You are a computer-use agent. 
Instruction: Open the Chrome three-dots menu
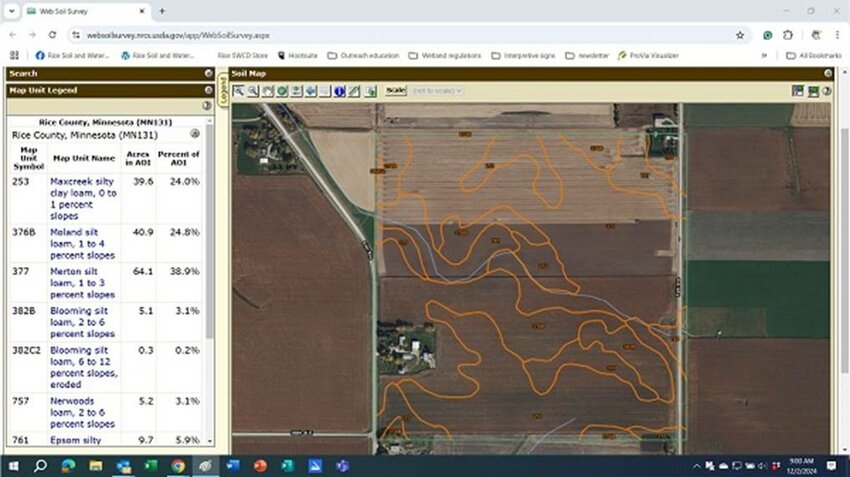pyautogui.click(x=838, y=35)
